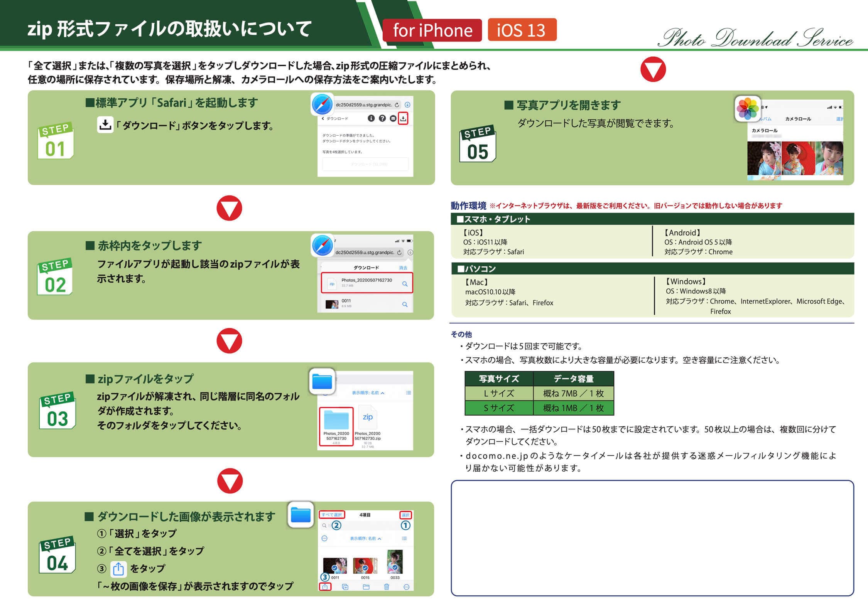The height and width of the screenshot is (613, 868).
Task: Collapse the name sort order in step 04
Action: click(x=365, y=539)
